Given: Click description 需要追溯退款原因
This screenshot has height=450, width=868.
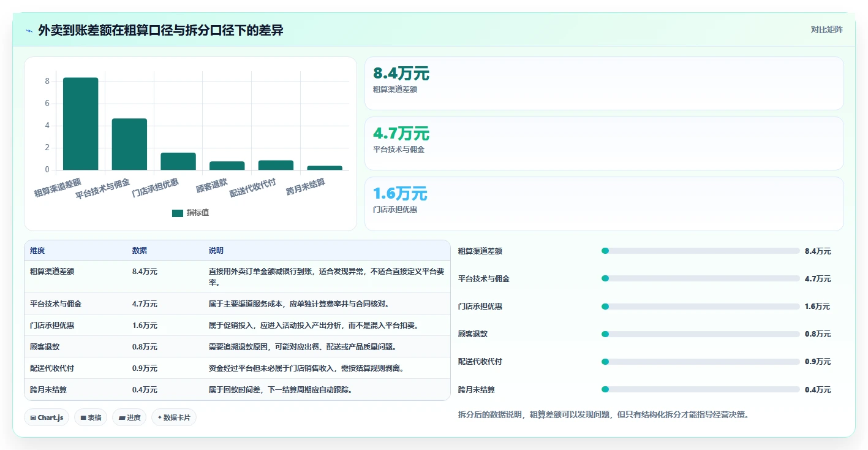Looking at the screenshot, I should pyautogui.click(x=303, y=346).
